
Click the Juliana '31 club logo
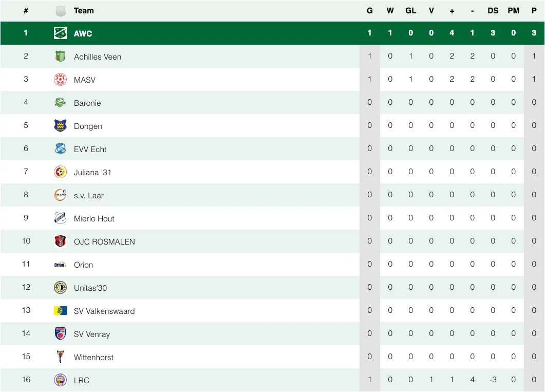pyautogui.click(x=60, y=172)
